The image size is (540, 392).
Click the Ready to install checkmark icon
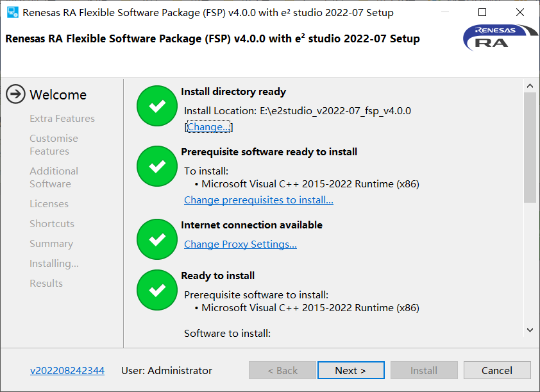[157, 290]
